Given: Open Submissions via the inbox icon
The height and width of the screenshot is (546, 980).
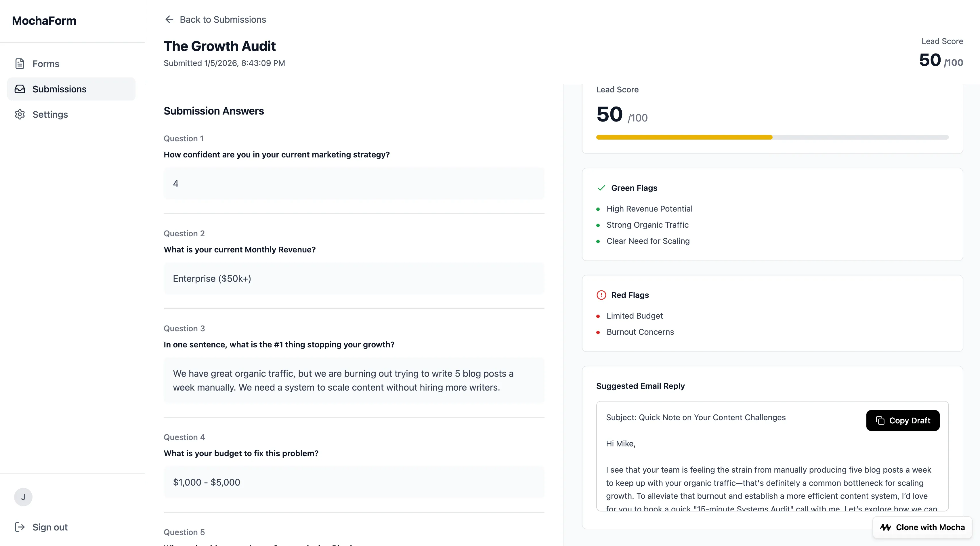Looking at the screenshot, I should pyautogui.click(x=19, y=89).
